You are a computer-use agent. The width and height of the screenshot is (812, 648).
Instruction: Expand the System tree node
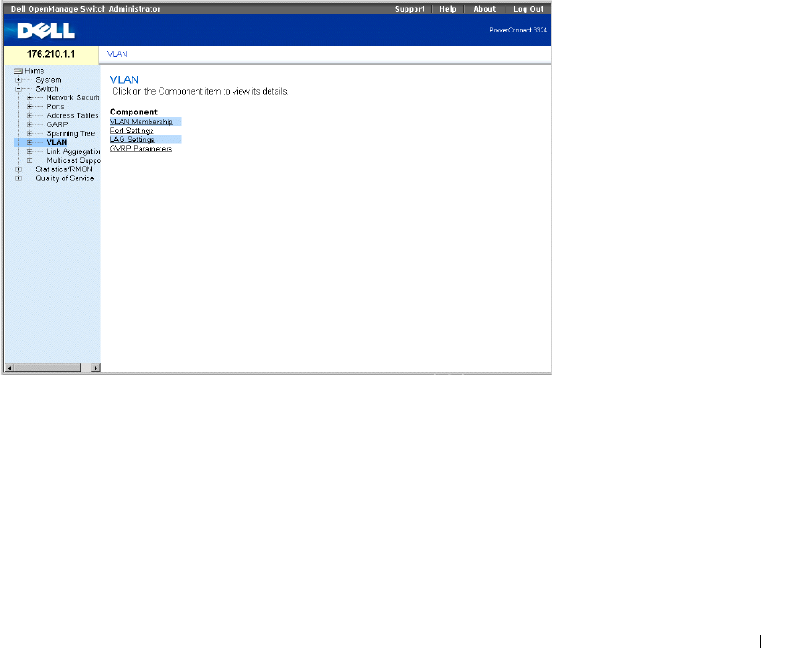click(19, 80)
